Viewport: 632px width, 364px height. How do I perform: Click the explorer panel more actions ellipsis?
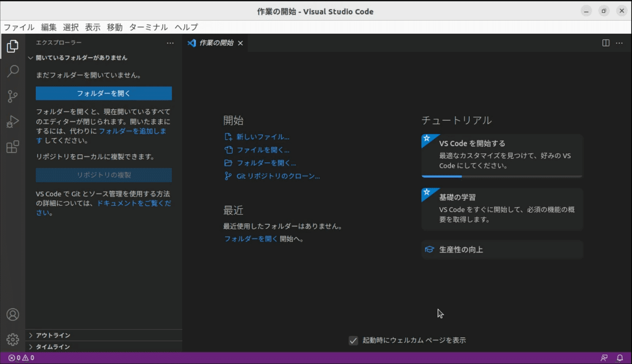click(170, 43)
